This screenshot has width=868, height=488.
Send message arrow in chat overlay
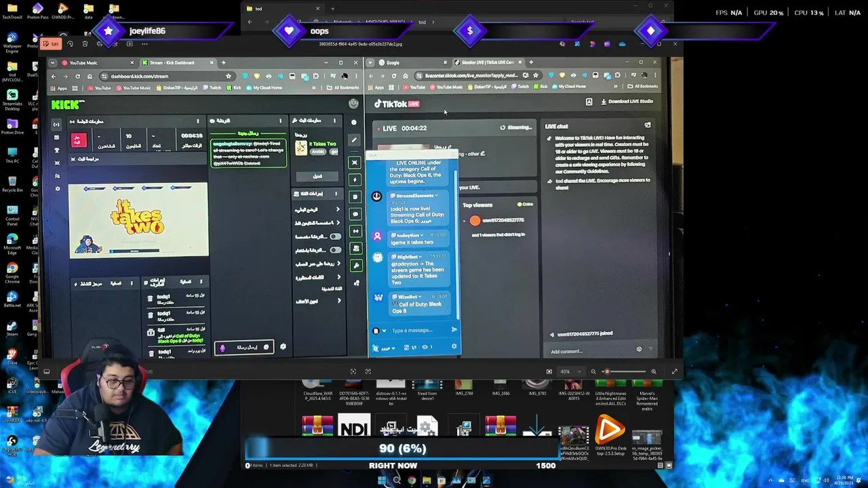point(454,330)
